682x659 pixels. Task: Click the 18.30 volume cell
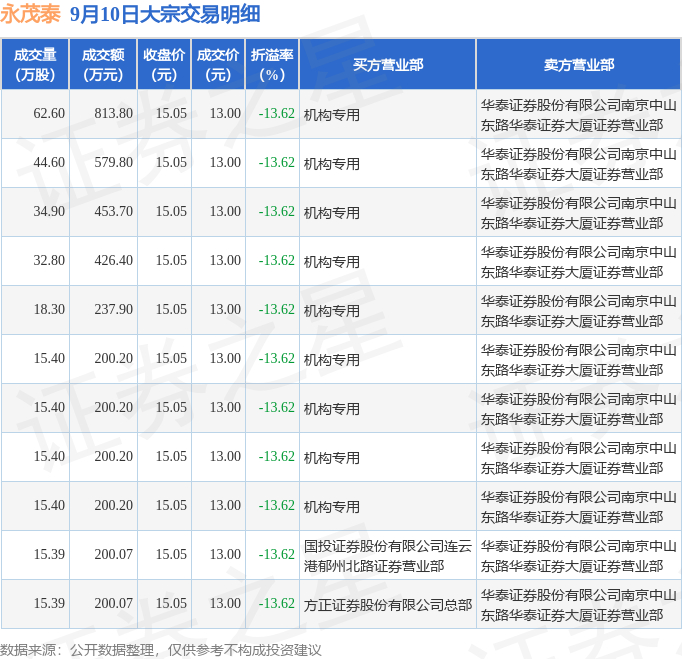tap(48, 310)
